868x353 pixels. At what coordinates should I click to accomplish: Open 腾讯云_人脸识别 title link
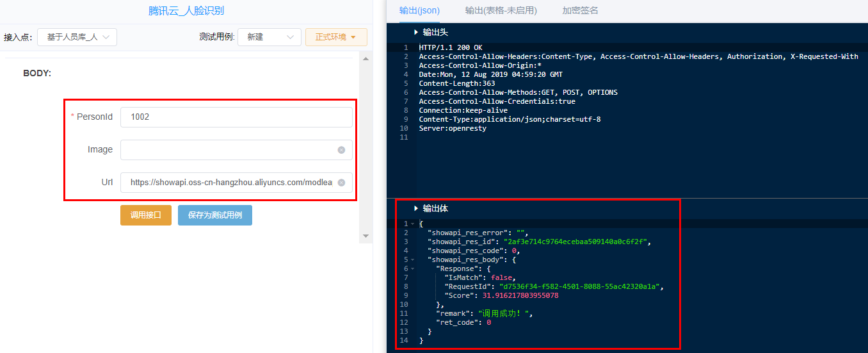[186, 11]
